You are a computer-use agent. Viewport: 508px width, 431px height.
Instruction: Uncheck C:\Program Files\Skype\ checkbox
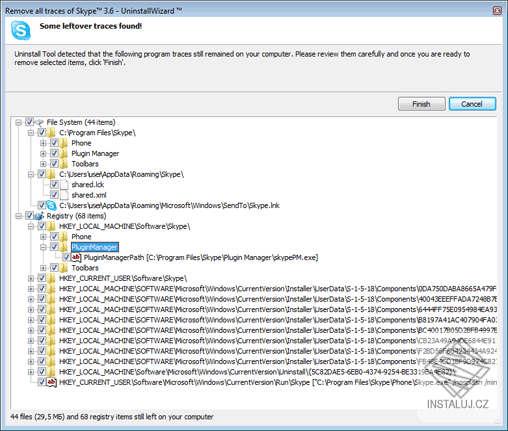(x=42, y=132)
